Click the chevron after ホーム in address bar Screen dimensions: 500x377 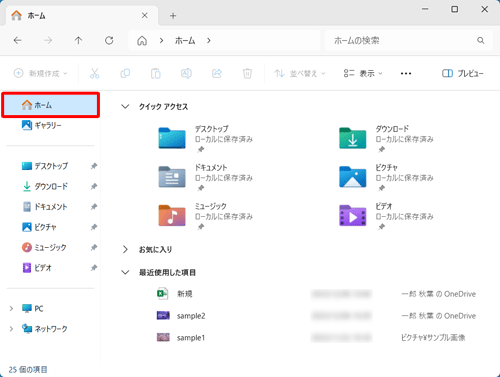click(x=209, y=41)
